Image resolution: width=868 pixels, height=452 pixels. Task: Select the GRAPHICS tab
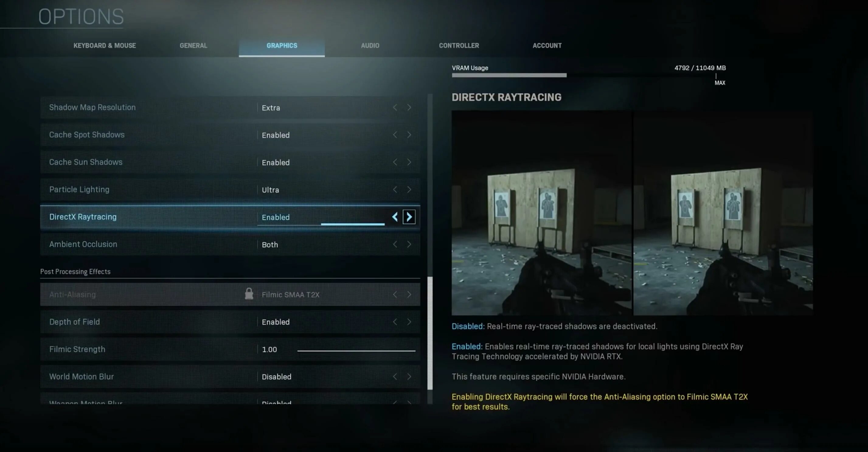click(x=282, y=45)
